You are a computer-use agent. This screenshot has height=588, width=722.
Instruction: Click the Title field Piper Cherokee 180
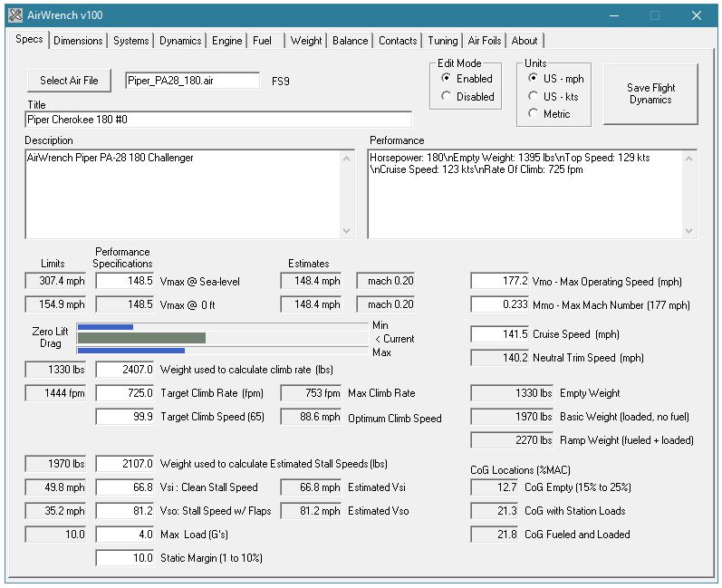[x=218, y=120]
